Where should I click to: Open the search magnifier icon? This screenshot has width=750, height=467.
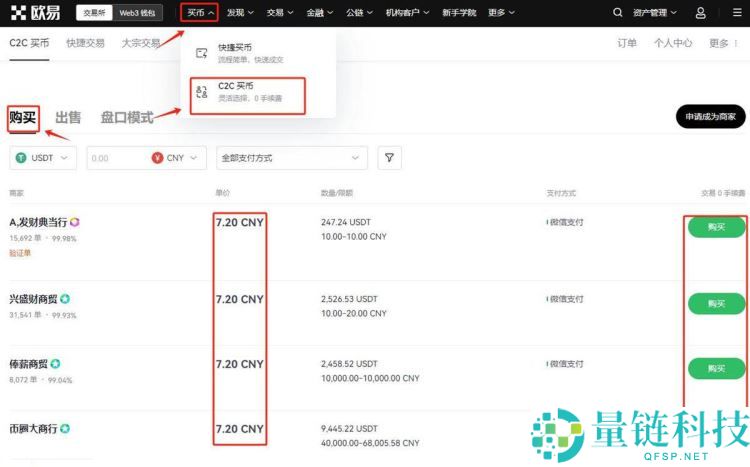618,12
